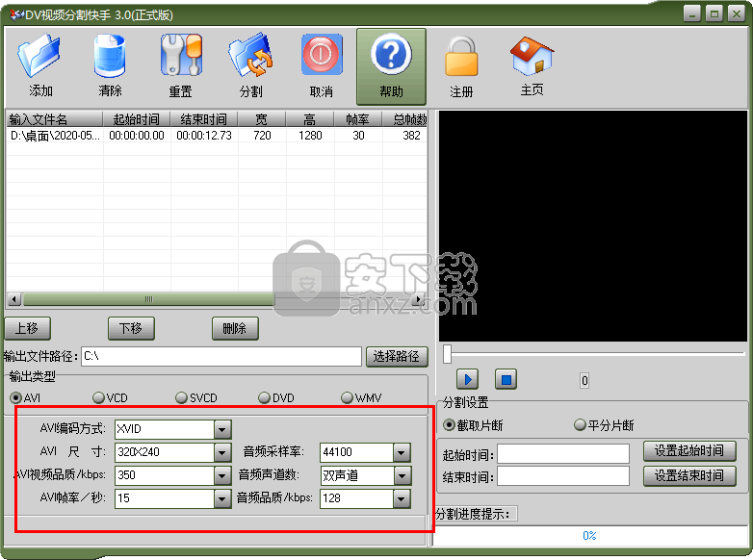The height and width of the screenshot is (560, 753).
Task: Click the 删除 (Delete) button
Action: coord(235,329)
